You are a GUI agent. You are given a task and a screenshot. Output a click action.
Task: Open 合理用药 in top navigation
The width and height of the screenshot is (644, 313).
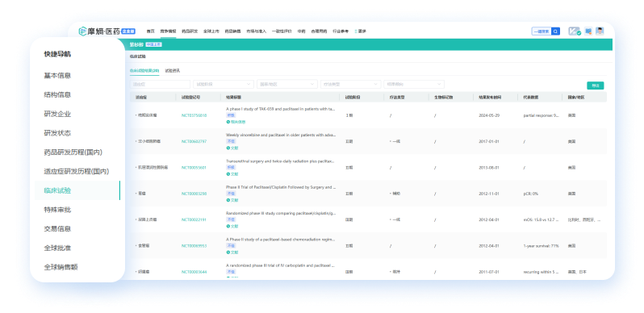(x=319, y=31)
